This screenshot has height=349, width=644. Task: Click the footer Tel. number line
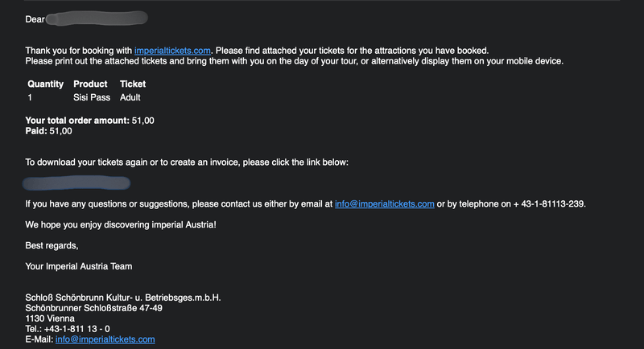(68, 329)
